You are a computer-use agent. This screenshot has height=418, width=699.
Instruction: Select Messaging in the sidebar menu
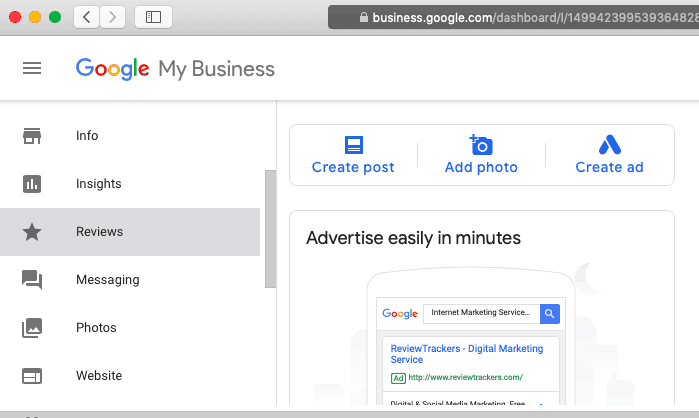pos(107,280)
